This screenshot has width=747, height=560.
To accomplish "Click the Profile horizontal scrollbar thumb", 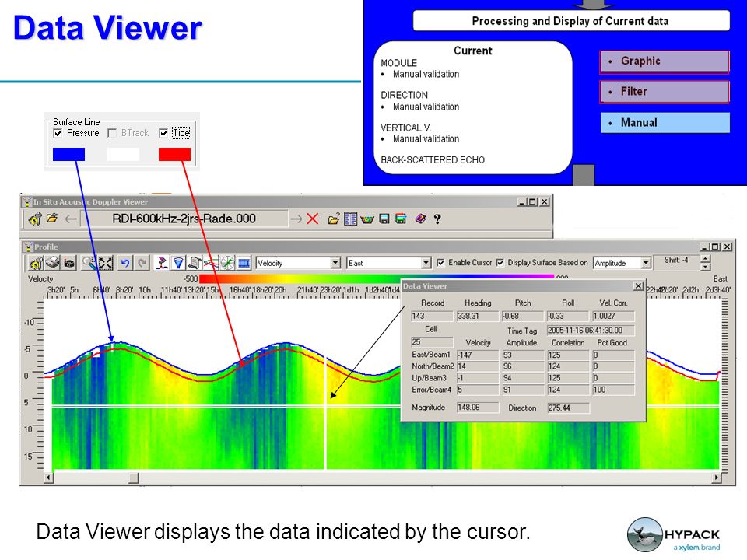I will tap(134, 477).
